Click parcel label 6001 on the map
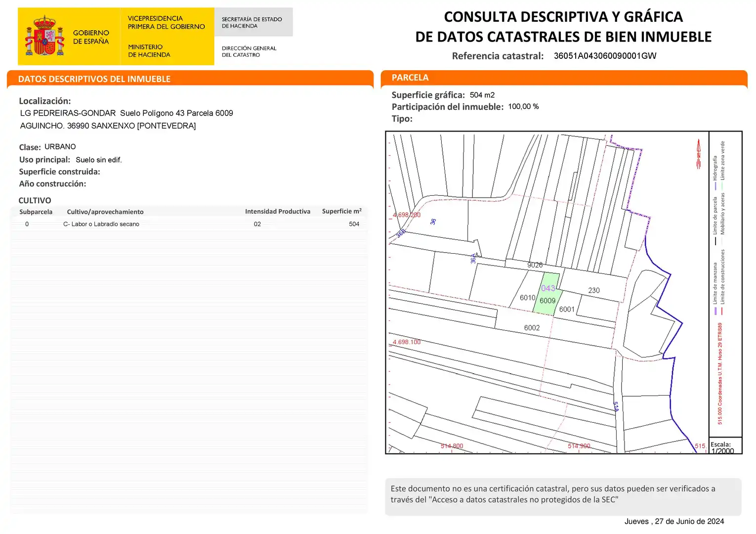 pyautogui.click(x=567, y=310)
